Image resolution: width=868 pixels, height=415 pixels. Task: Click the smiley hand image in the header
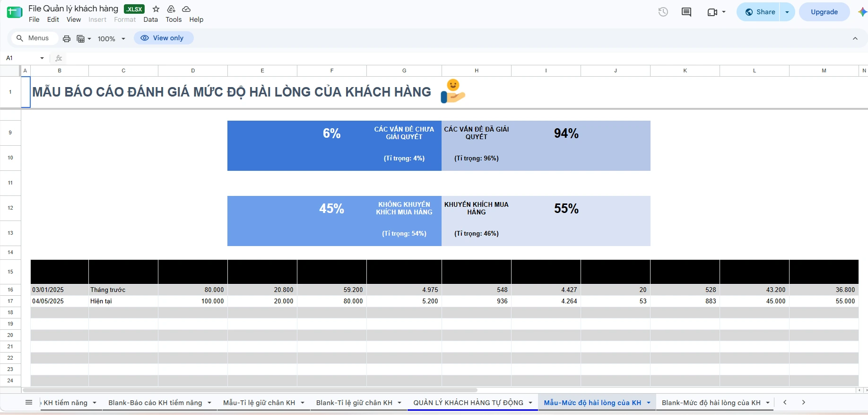(453, 91)
